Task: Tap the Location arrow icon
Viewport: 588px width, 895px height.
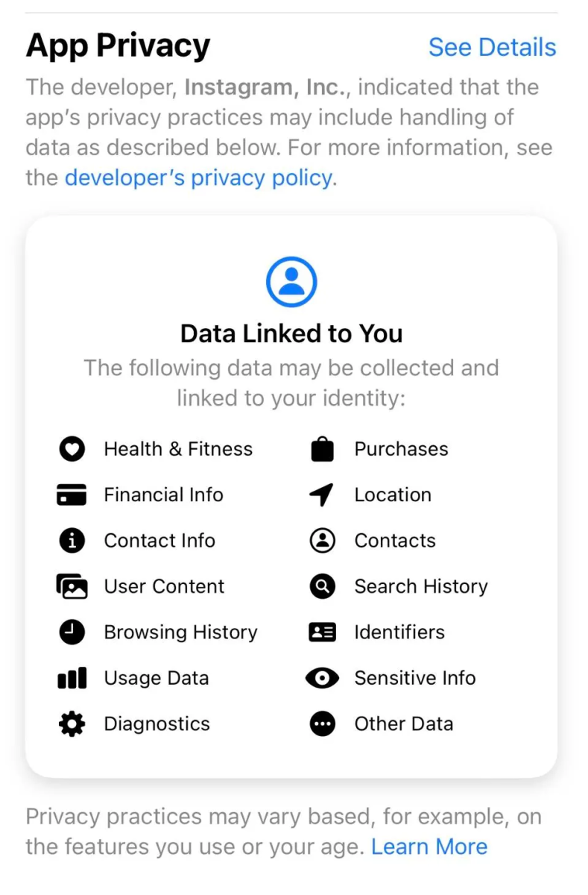Action: click(322, 495)
